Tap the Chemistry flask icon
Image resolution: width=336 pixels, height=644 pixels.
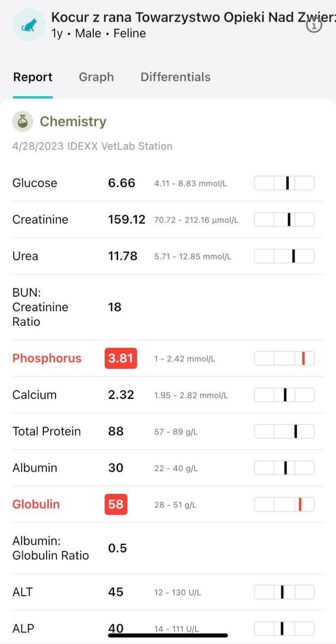click(x=23, y=121)
